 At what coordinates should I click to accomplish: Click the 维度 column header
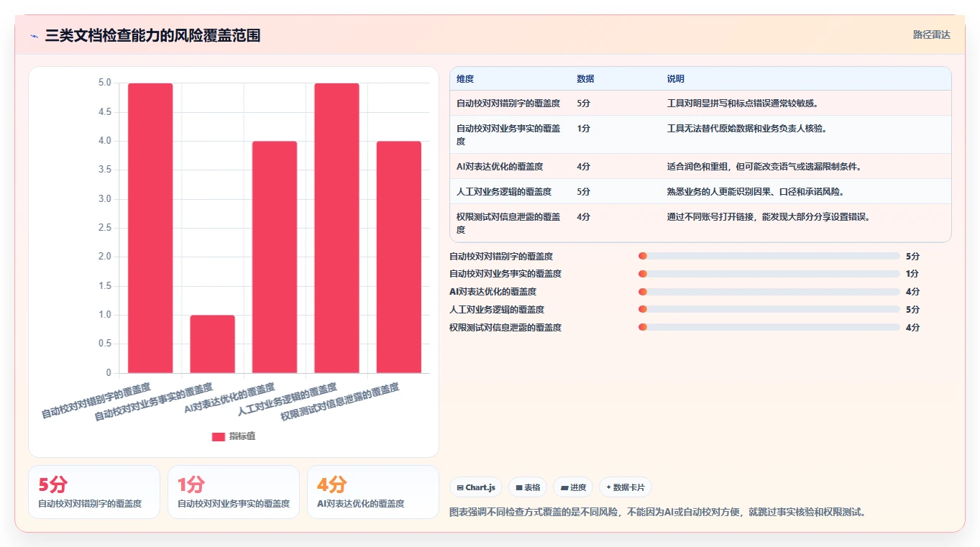point(465,79)
